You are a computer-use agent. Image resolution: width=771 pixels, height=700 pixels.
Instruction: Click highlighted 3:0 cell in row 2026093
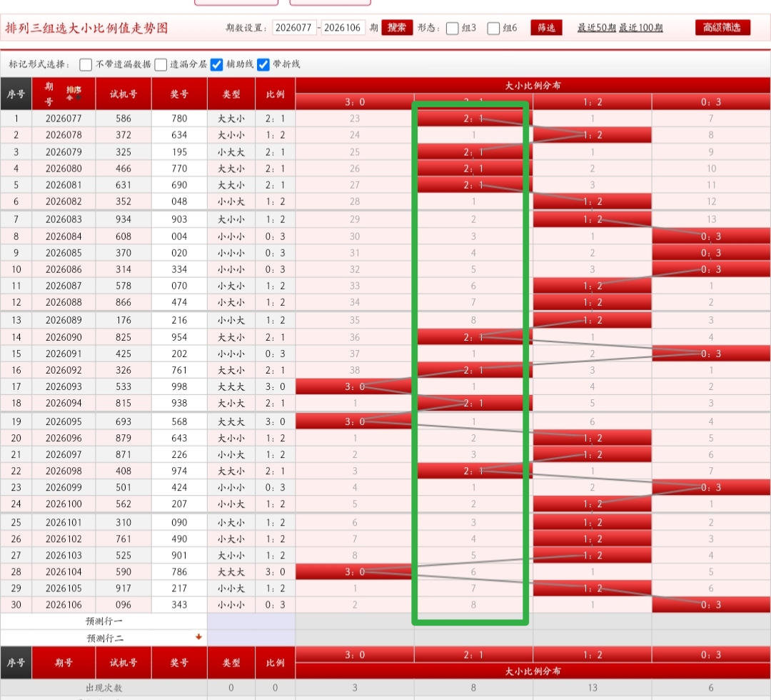point(355,386)
